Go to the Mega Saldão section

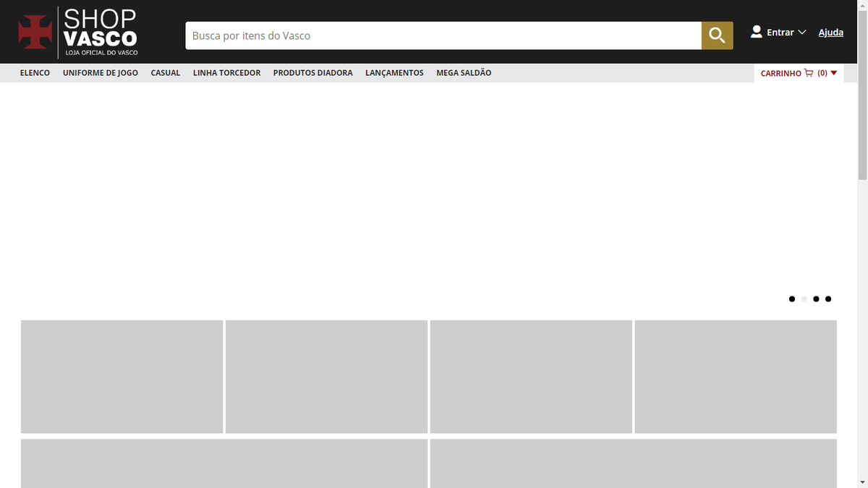464,73
